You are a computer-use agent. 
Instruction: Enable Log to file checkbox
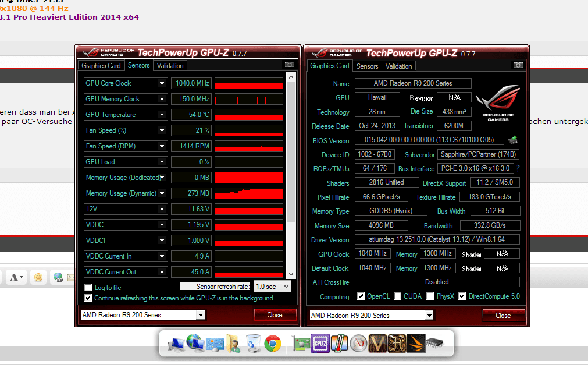88,288
